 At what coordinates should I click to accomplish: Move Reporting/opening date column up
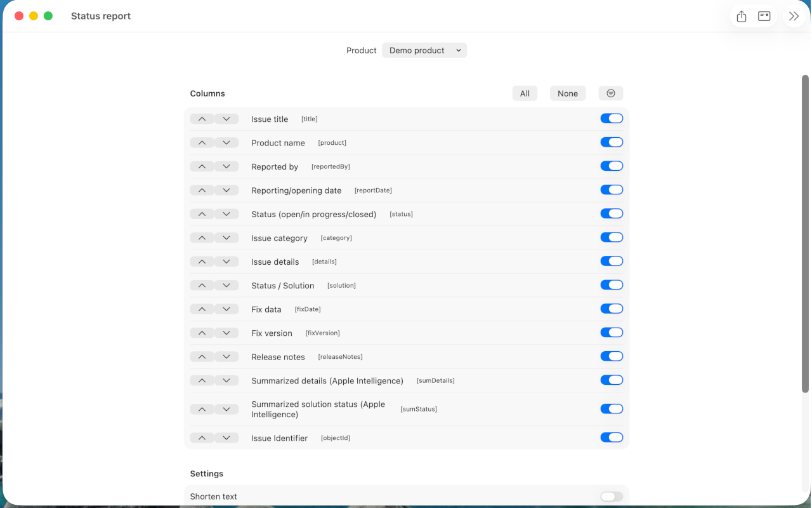(202, 190)
